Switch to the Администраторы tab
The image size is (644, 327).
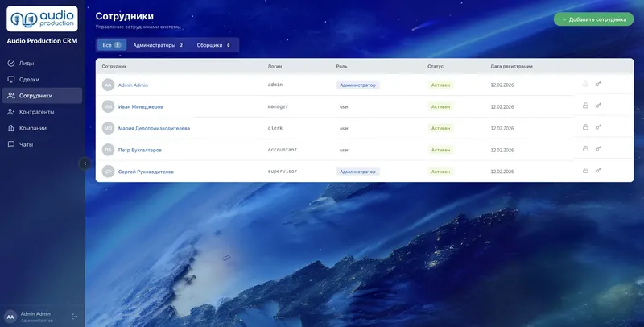point(158,45)
